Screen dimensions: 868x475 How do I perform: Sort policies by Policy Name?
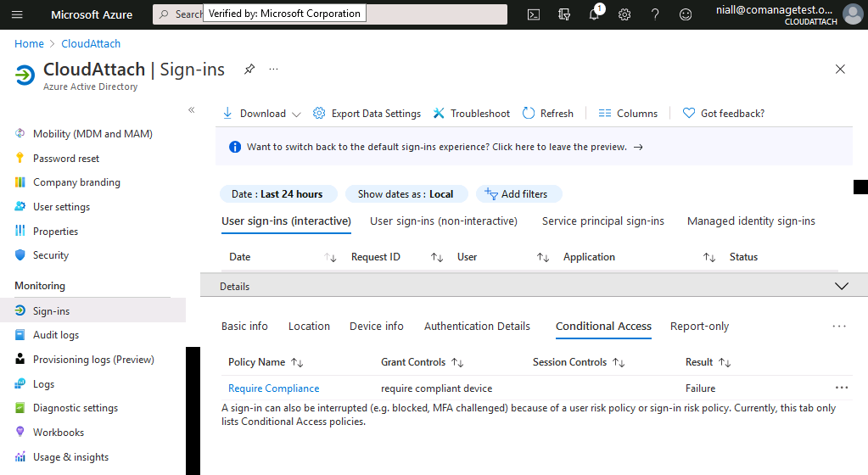[266, 362]
